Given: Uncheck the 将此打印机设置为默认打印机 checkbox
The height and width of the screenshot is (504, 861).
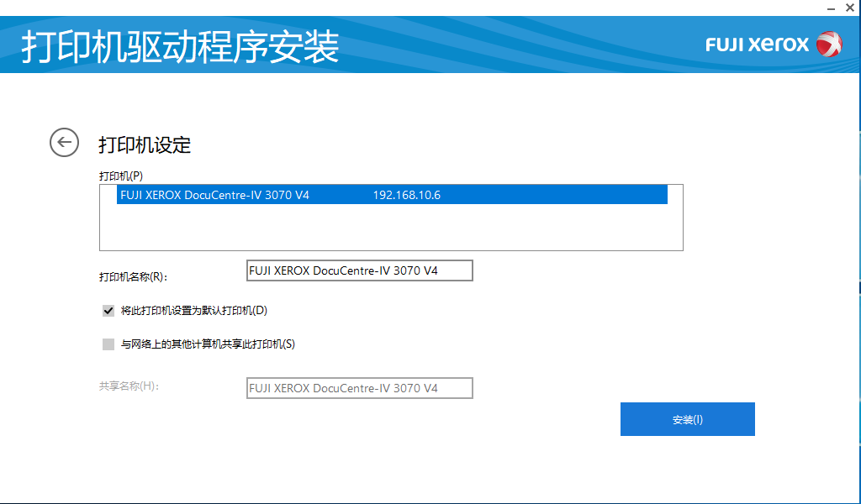Looking at the screenshot, I should [108, 311].
